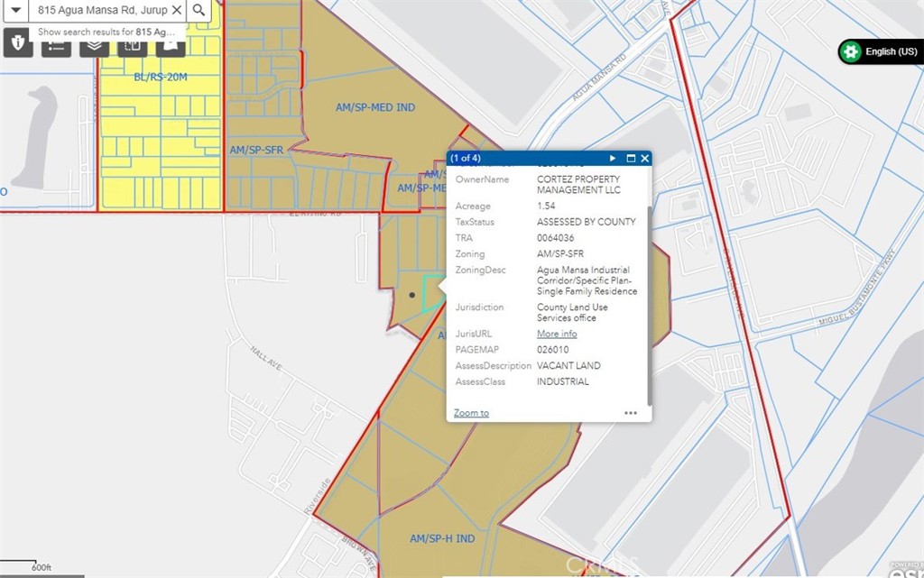
Task: Open the shield info widget
Action: [18, 43]
